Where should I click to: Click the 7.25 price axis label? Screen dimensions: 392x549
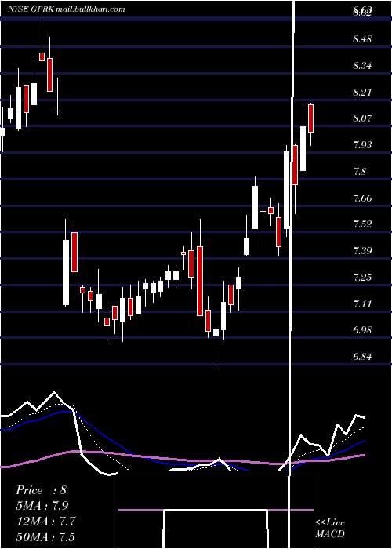[362, 278]
